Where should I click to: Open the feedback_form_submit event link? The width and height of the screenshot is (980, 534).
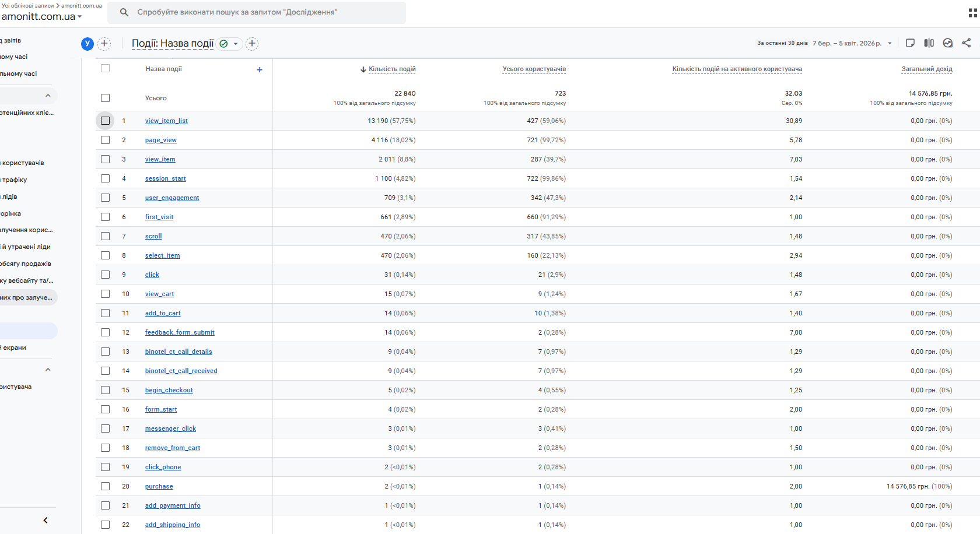pos(180,332)
